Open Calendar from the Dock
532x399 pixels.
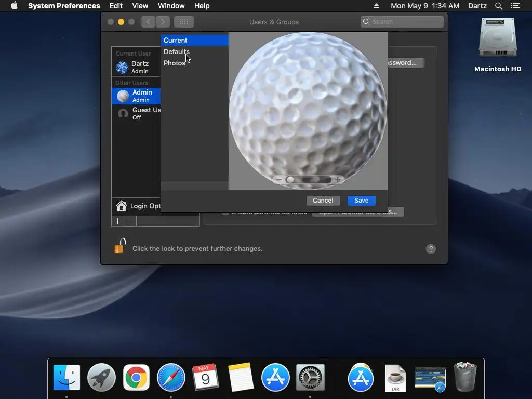click(206, 377)
